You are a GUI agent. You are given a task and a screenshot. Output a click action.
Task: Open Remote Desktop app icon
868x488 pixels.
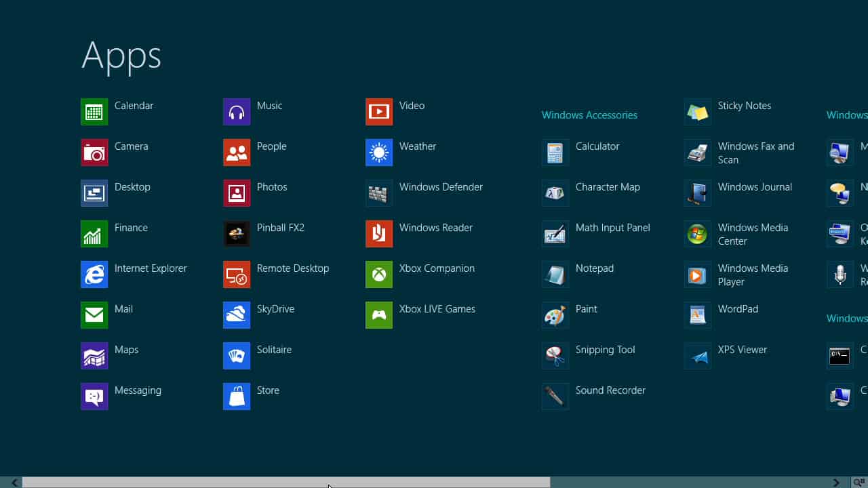[237, 274]
